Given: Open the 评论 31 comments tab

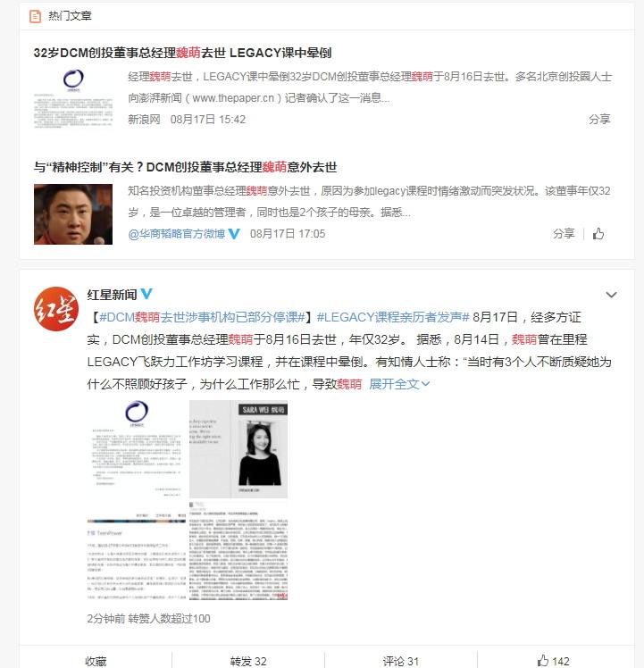Looking at the screenshot, I should tap(401, 661).
